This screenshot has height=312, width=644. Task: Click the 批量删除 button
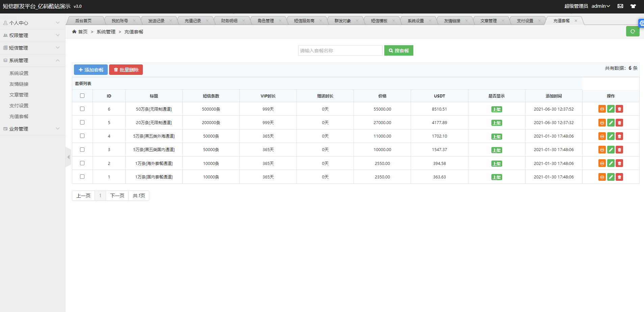[126, 70]
